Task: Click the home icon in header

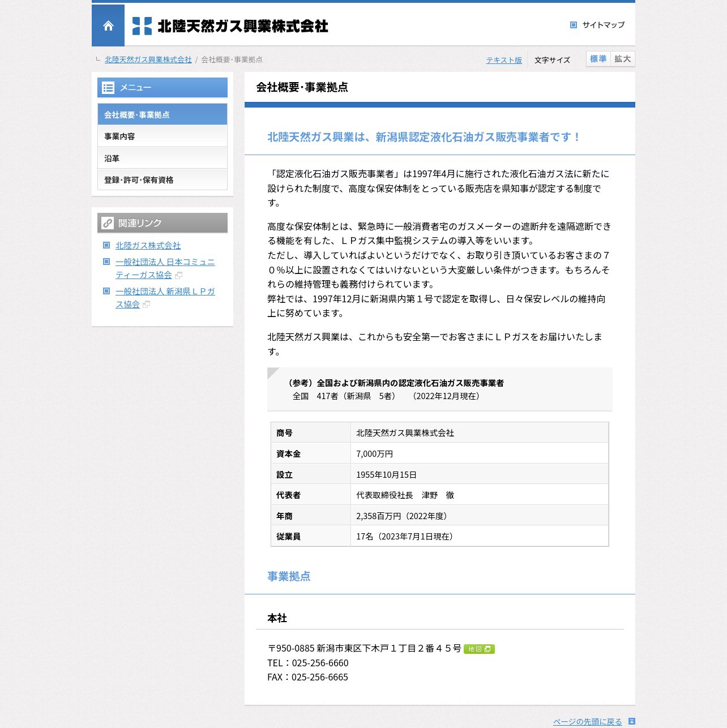Action: point(108,25)
